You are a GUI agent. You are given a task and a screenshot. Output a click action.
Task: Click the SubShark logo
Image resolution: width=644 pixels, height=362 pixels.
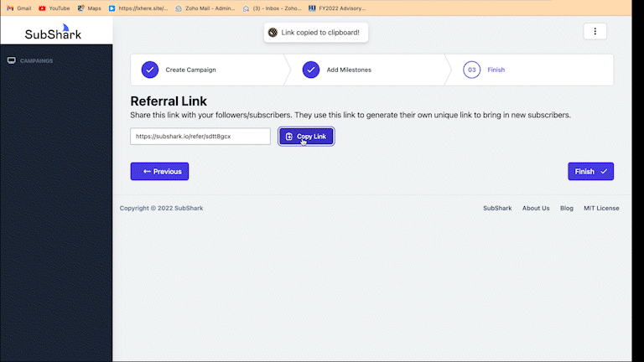[x=53, y=32]
